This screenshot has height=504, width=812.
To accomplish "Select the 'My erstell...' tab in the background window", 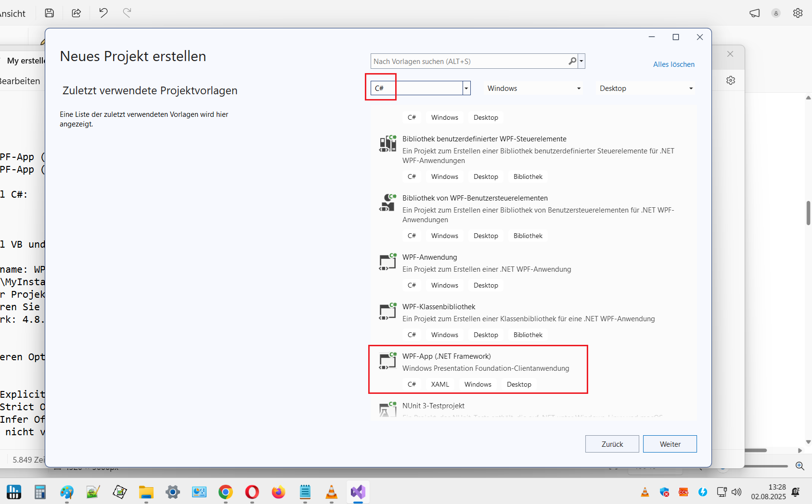I will pyautogui.click(x=25, y=61).
